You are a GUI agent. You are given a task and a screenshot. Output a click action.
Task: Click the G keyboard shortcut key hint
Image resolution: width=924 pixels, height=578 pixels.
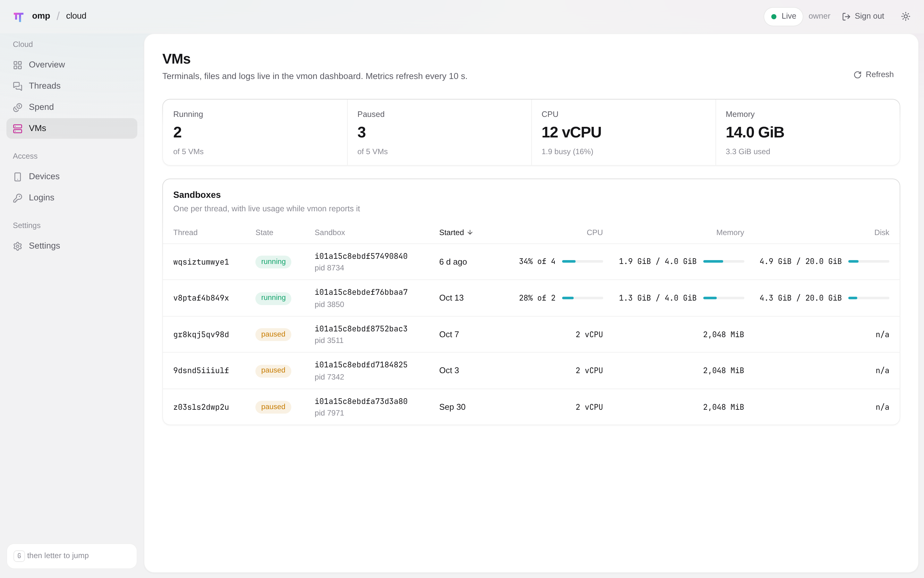point(19,556)
